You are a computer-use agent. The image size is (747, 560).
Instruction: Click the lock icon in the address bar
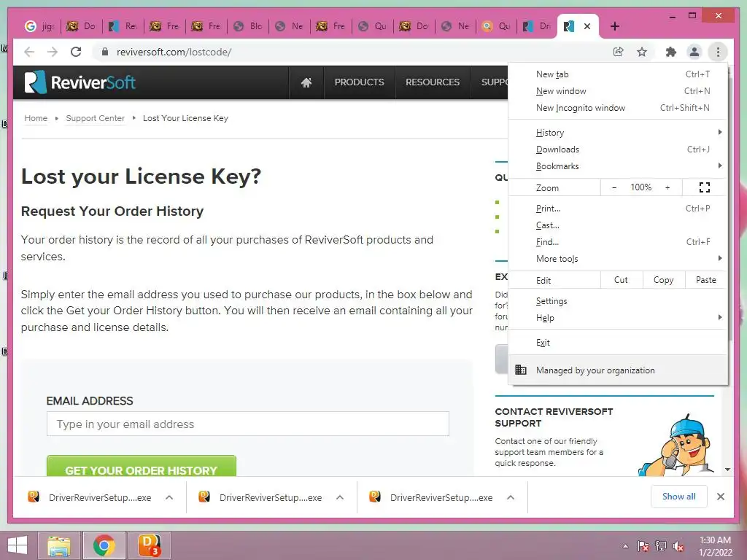pos(105,52)
